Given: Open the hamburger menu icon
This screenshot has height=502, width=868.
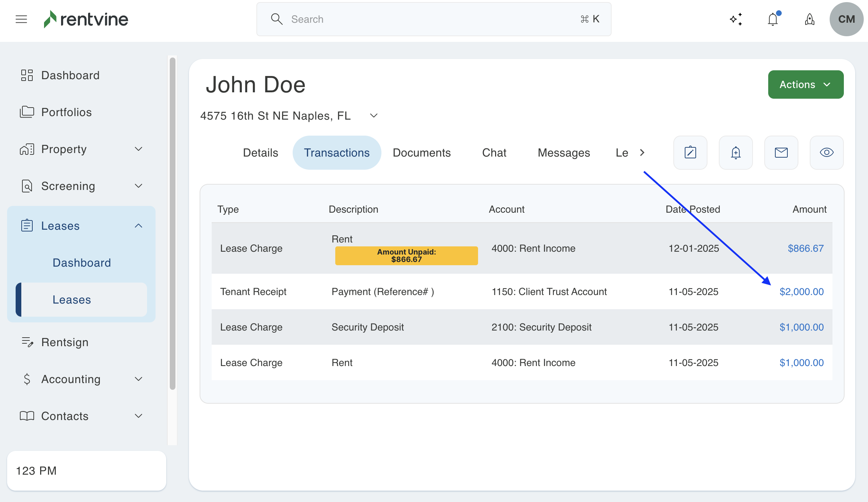Looking at the screenshot, I should click(x=21, y=19).
